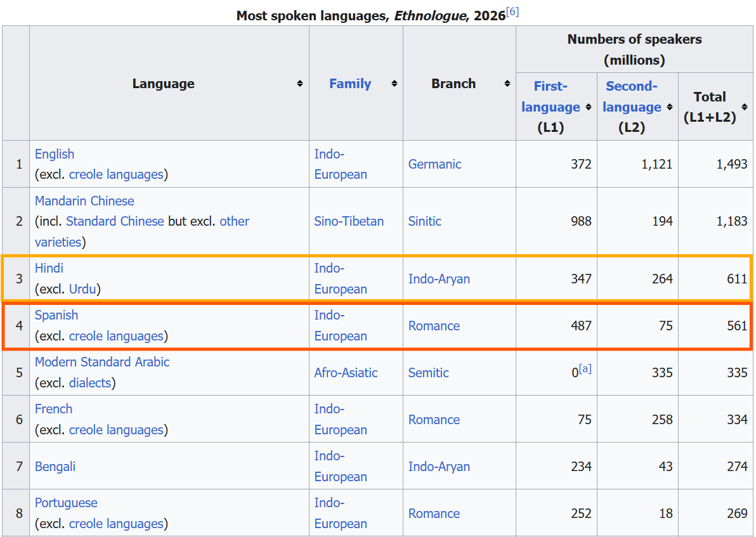Open First-language header link
Screen dimensions: 756x537
(551, 96)
